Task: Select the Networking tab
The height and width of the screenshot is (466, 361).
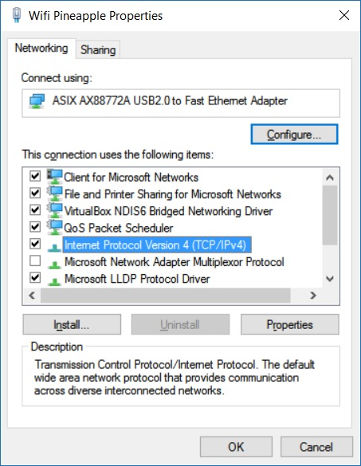Action: 41,48
